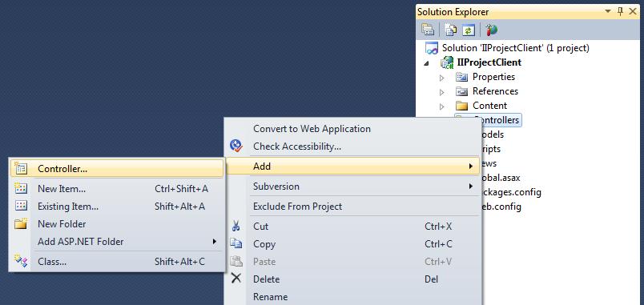This screenshot has width=644, height=305.
Task: Click the Properties toolbar icon in Solution Explorer
Action: 428,30
